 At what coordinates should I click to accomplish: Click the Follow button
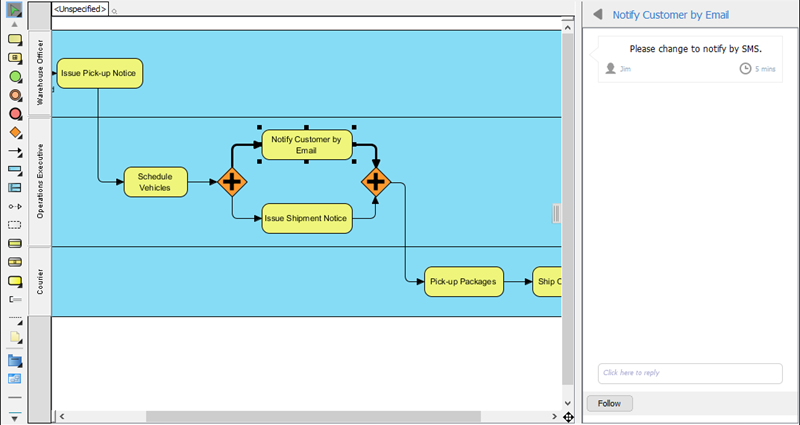coord(609,404)
